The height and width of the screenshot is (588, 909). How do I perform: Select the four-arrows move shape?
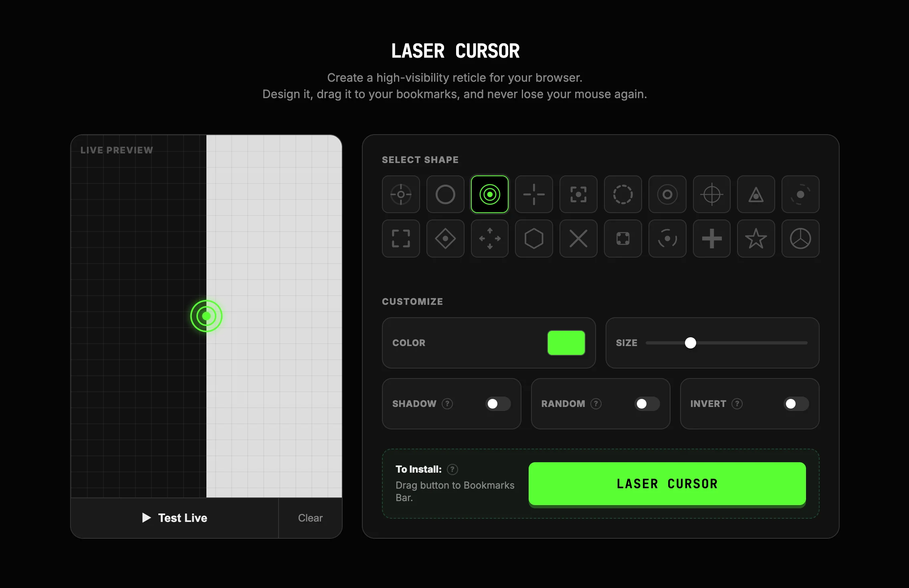489,239
